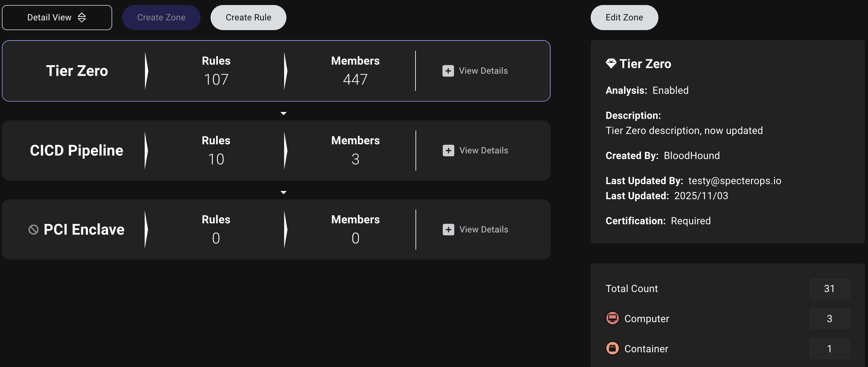The image size is (868, 367).
Task: Click the Computer count badge showing 3
Action: (830, 318)
